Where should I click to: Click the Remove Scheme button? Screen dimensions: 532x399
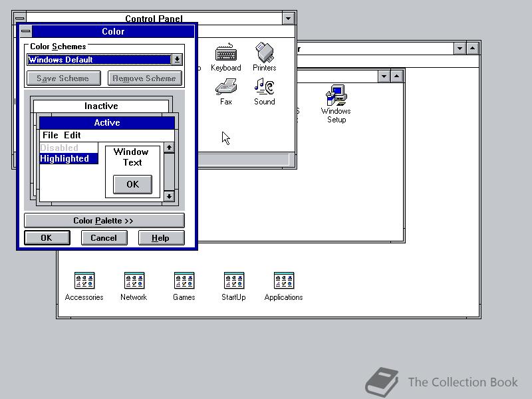tap(144, 78)
